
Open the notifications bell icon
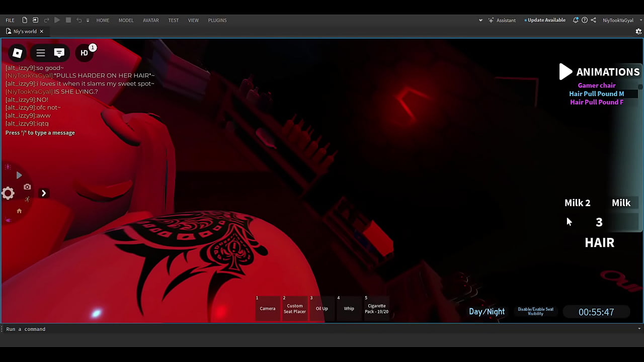pos(576,20)
